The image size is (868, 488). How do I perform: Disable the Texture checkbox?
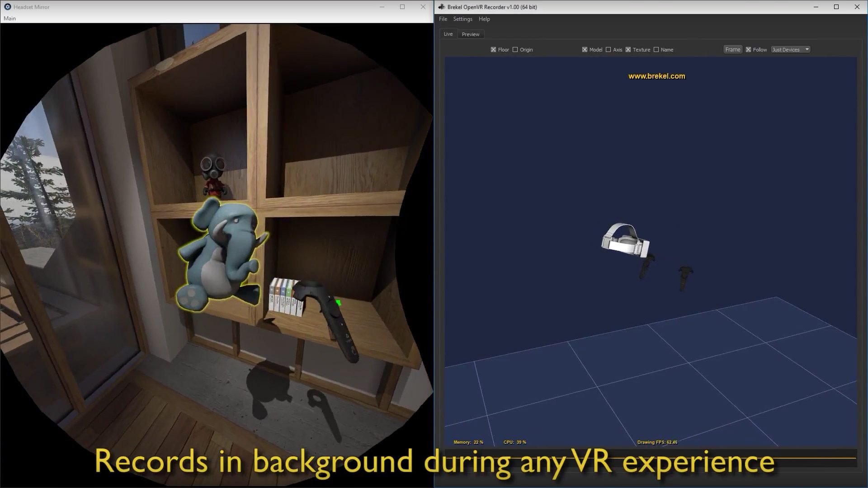(628, 50)
